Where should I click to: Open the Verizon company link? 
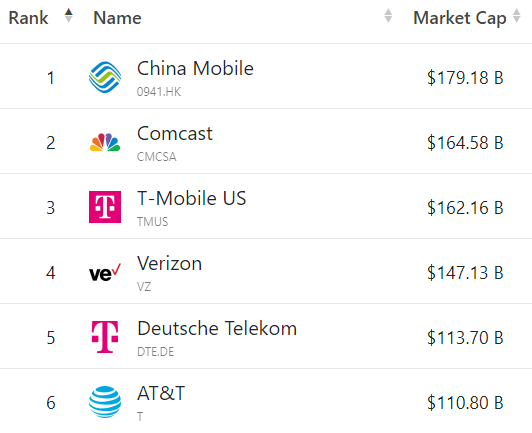(169, 263)
